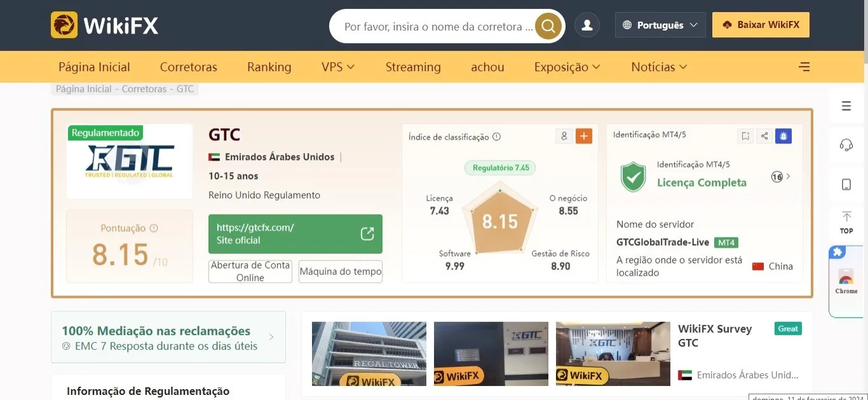
Task: Click the mobile phone sidebar icon
Action: click(x=846, y=184)
